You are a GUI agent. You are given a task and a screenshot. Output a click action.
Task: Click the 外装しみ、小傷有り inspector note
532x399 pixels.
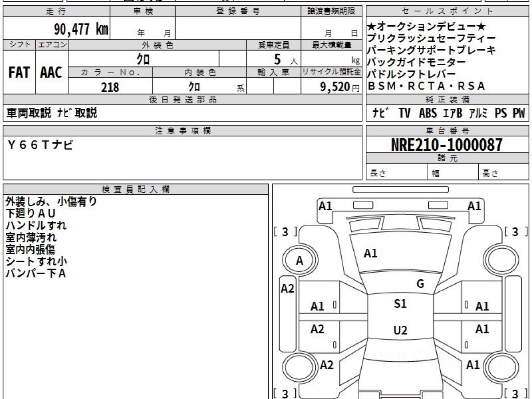(51, 201)
